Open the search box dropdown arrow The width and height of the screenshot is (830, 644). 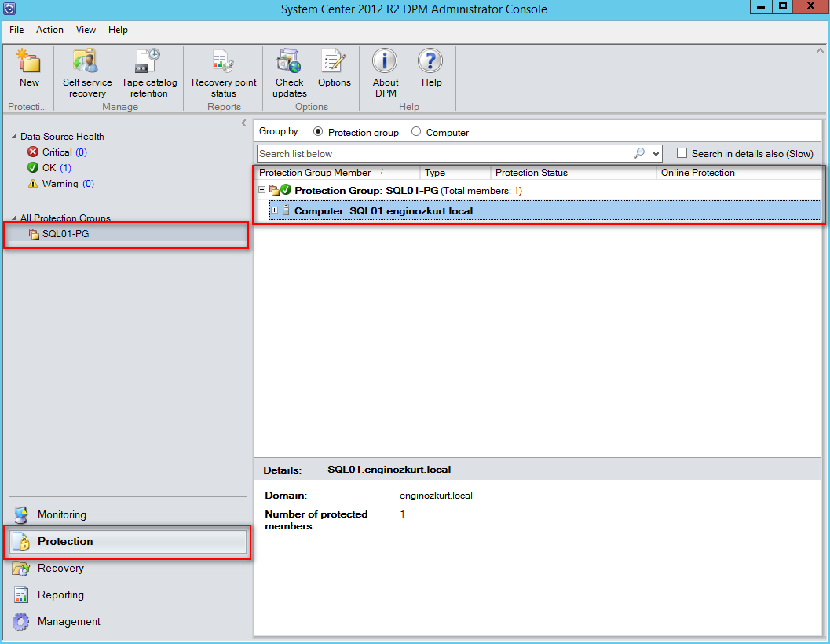tap(656, 154)
